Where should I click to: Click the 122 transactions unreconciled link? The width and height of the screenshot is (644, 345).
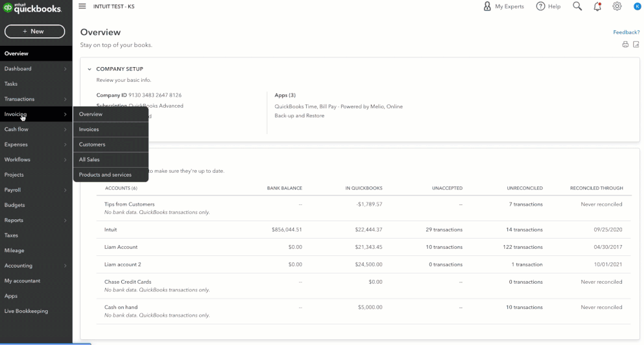(x=522, y=247)
